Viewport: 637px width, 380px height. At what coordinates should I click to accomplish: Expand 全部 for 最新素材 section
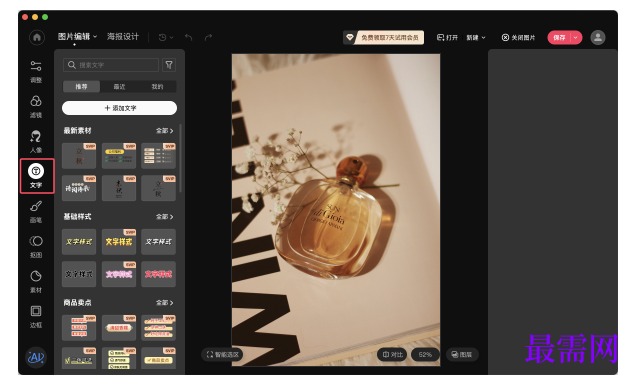coord(165,130)
